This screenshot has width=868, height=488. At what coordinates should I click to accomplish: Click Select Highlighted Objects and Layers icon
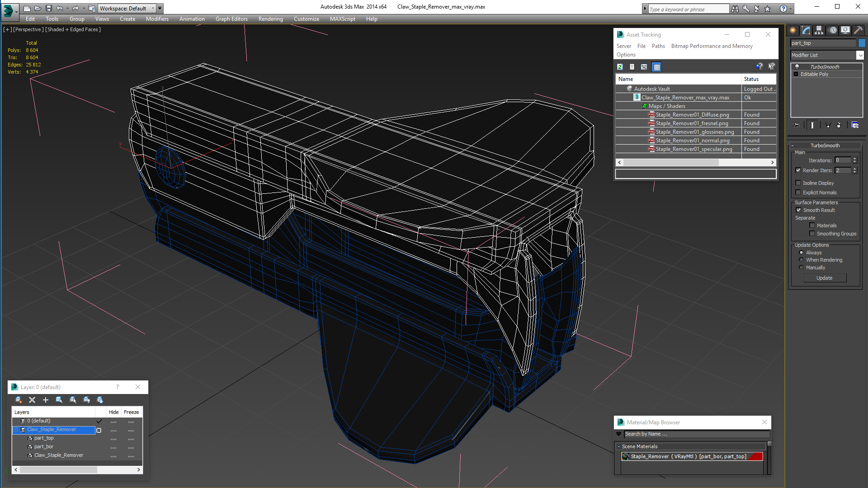pyautogui.click(x=59, y=400)
